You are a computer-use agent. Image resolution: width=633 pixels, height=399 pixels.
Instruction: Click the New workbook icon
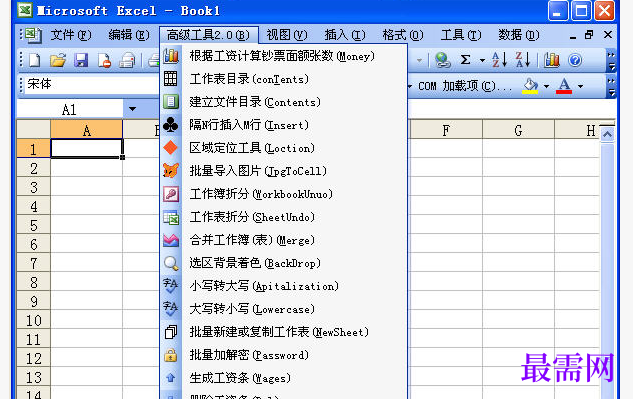click(x=35, y=61)
